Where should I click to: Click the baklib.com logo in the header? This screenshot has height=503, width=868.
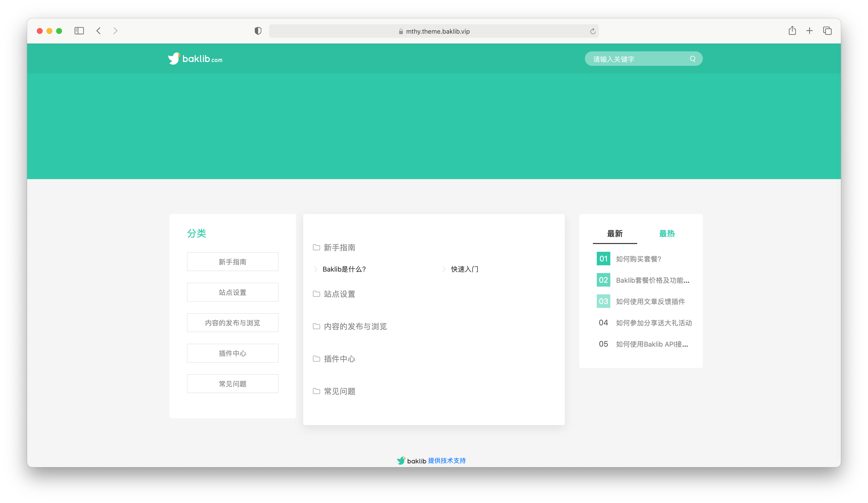click(195, 59)
